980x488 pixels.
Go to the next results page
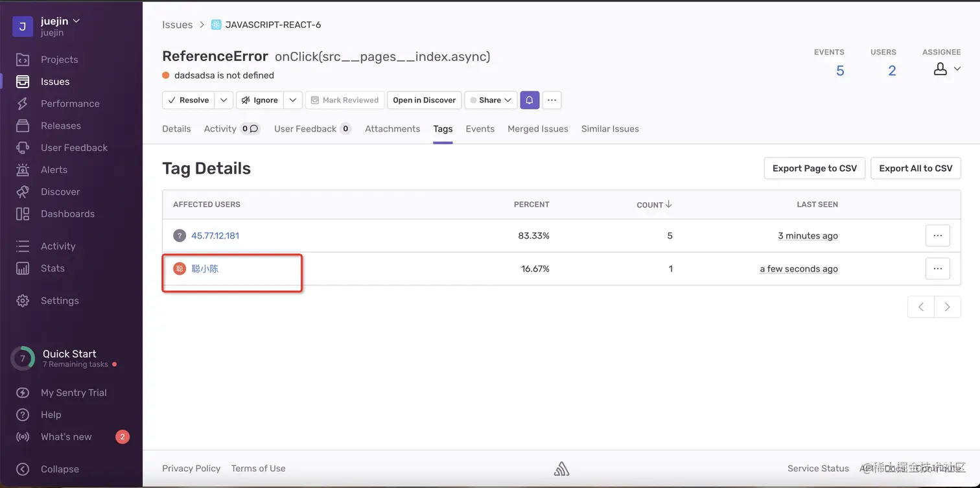pos(948,307)
